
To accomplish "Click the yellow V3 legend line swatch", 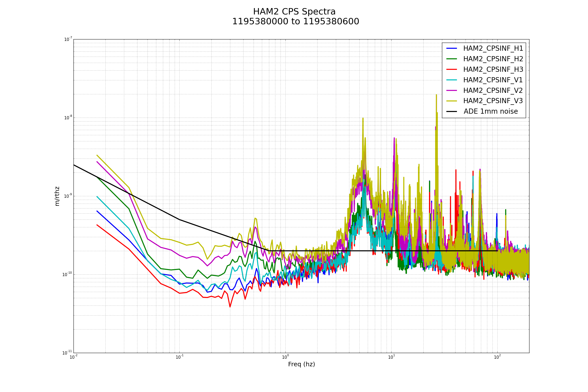I will (452, 101).
